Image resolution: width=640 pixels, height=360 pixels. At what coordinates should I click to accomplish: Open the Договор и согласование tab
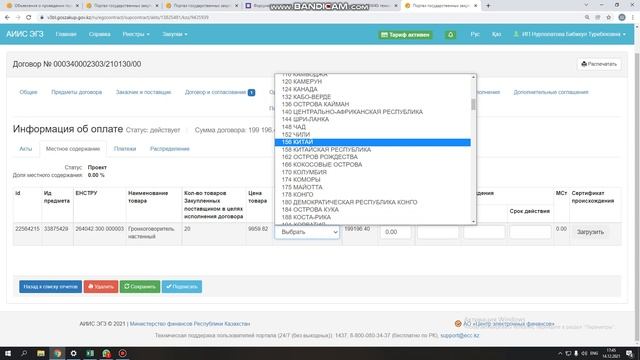tap(220, 92)
